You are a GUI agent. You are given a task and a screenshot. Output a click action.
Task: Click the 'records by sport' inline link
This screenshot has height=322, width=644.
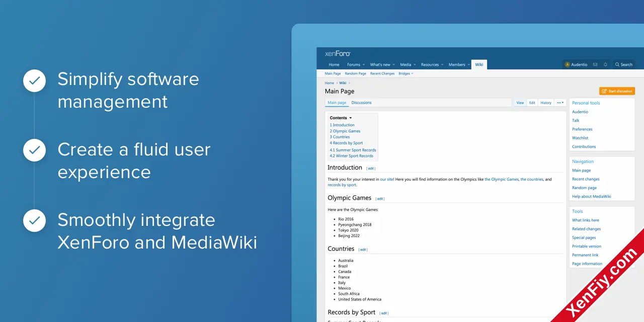point(342,185)
